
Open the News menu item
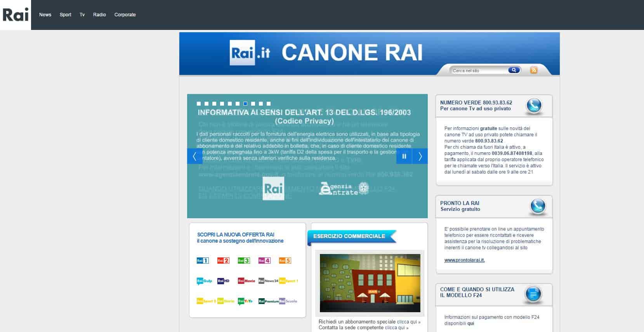coord(45,15)
